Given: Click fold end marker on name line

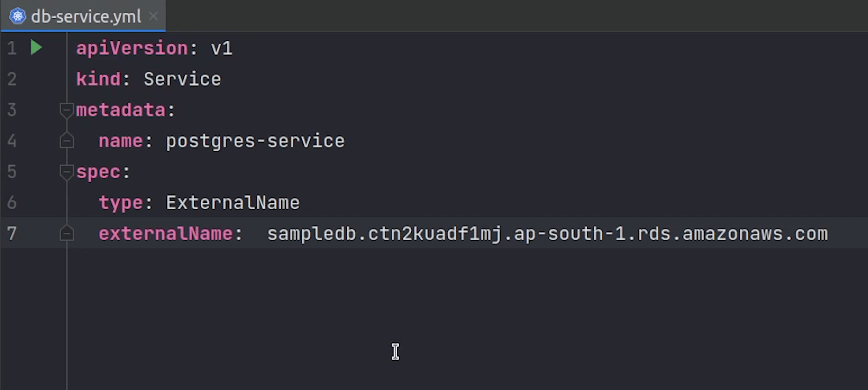Looking at the screenshot, I should (66, 141).
